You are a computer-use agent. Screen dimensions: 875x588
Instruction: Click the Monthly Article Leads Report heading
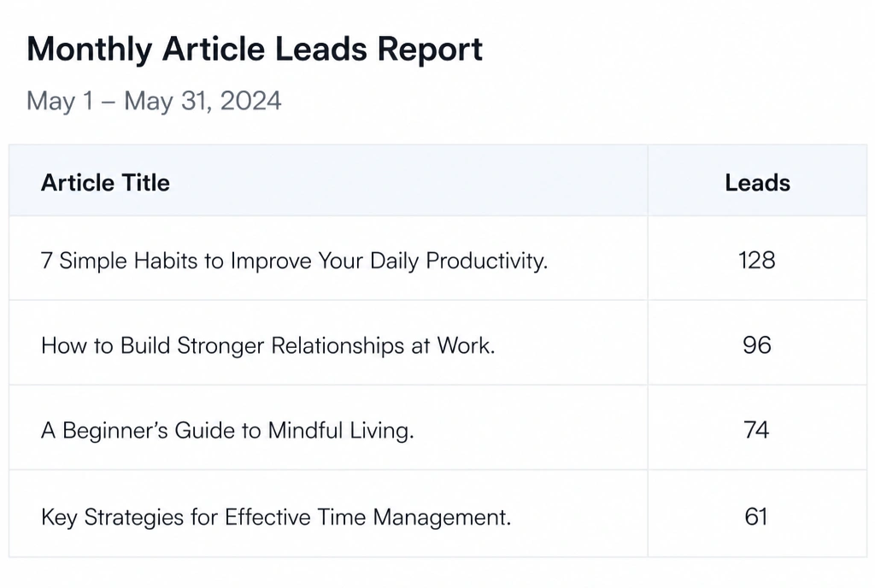click(255, 49)
